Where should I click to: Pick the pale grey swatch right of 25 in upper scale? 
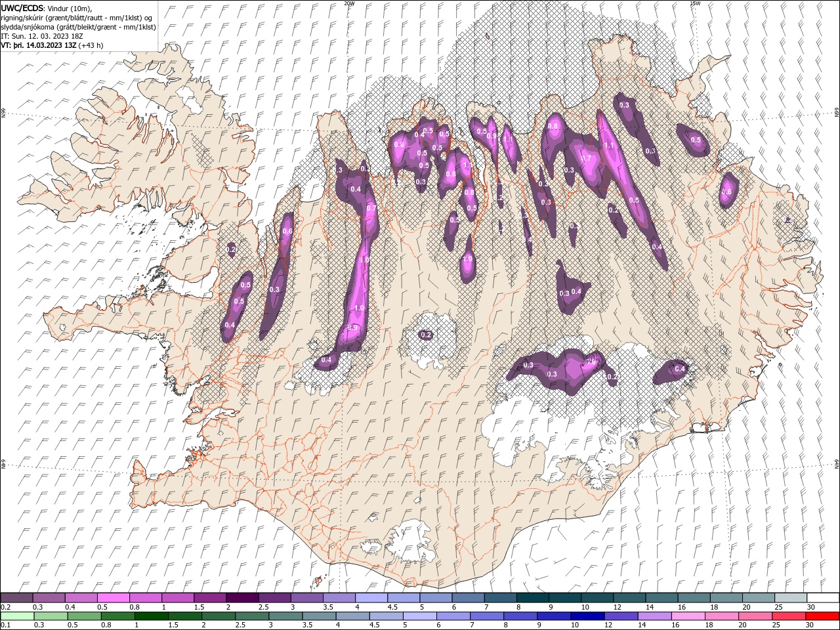[x=791, y=598]
